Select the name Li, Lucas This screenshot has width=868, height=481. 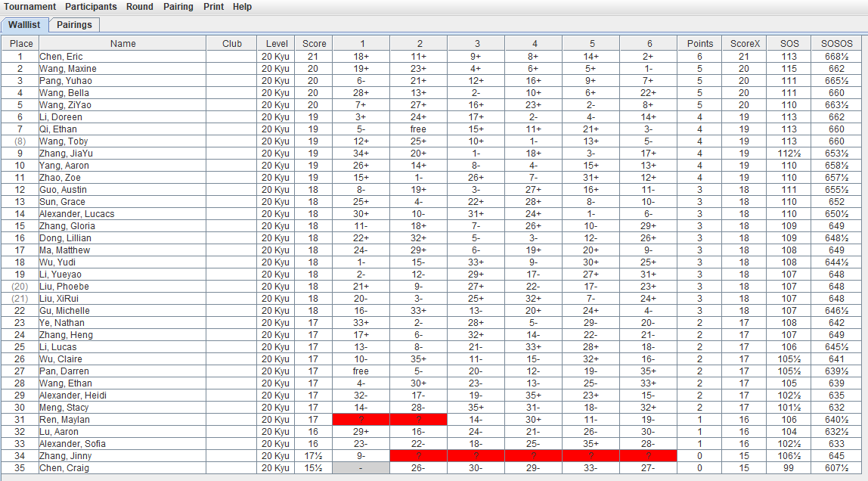58,347
